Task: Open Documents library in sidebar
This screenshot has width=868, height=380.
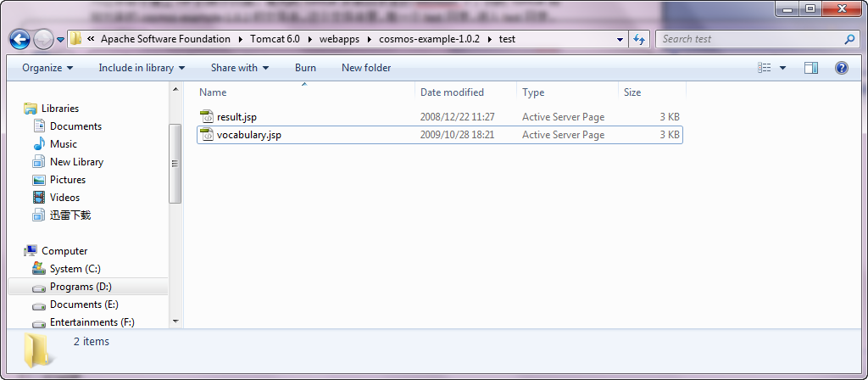Action: click(75, 126)
